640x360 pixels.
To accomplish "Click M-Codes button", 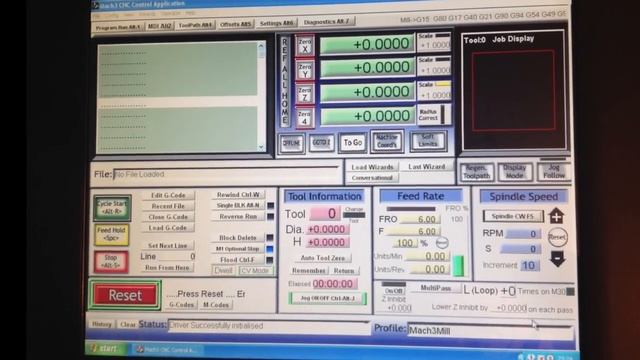I will (216, 305).
